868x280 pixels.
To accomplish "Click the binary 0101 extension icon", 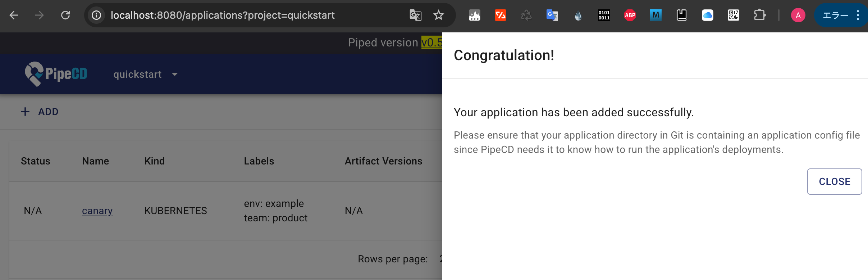I will [604, 15].
